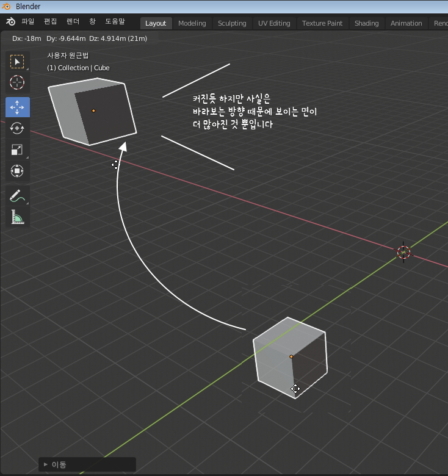The image size is (448, 476).
Task: Select the Move tool
Action: 17,107
